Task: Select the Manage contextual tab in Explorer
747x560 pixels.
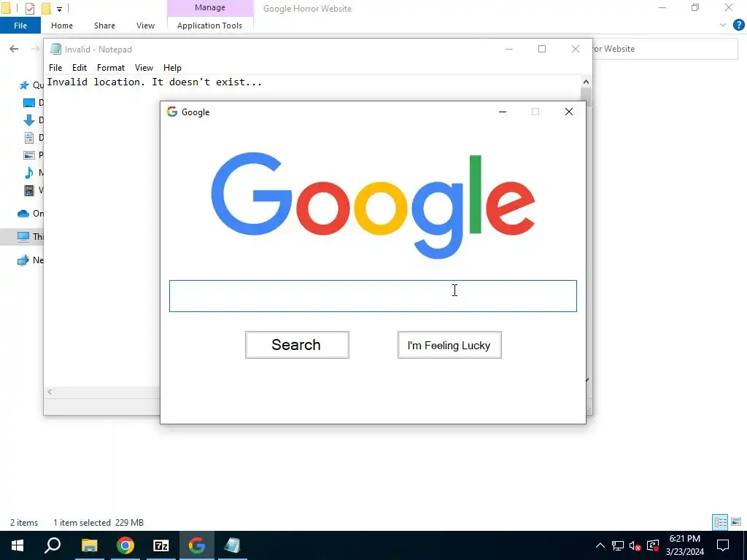Action: coord(209,7)
